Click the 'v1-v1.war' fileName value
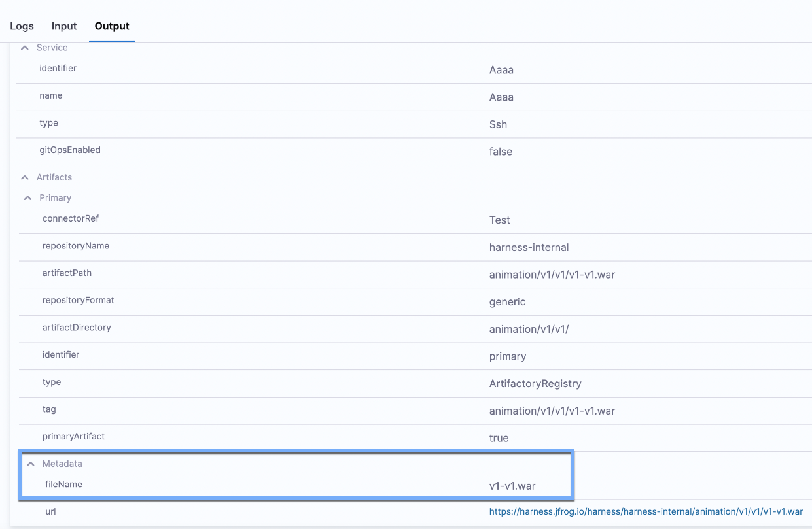Image resolution: width=812 pixels, height=529 pixels. 512,486
